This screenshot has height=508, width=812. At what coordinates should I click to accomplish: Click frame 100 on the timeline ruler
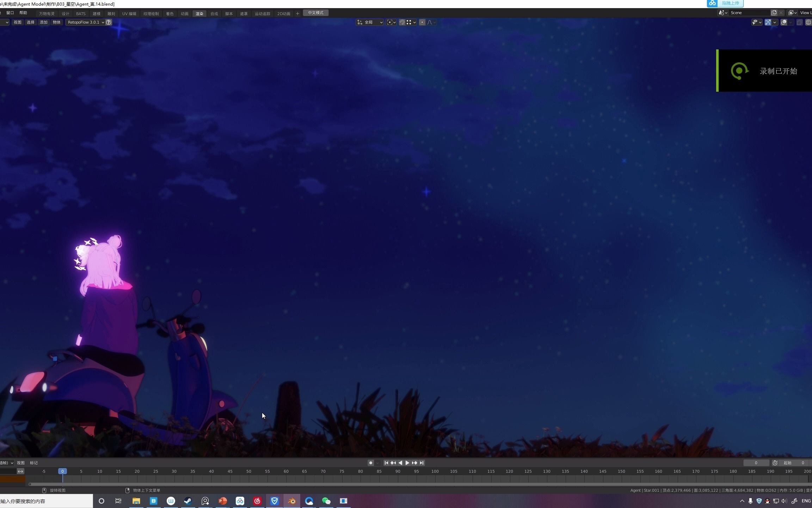click(x=435, y=471)
